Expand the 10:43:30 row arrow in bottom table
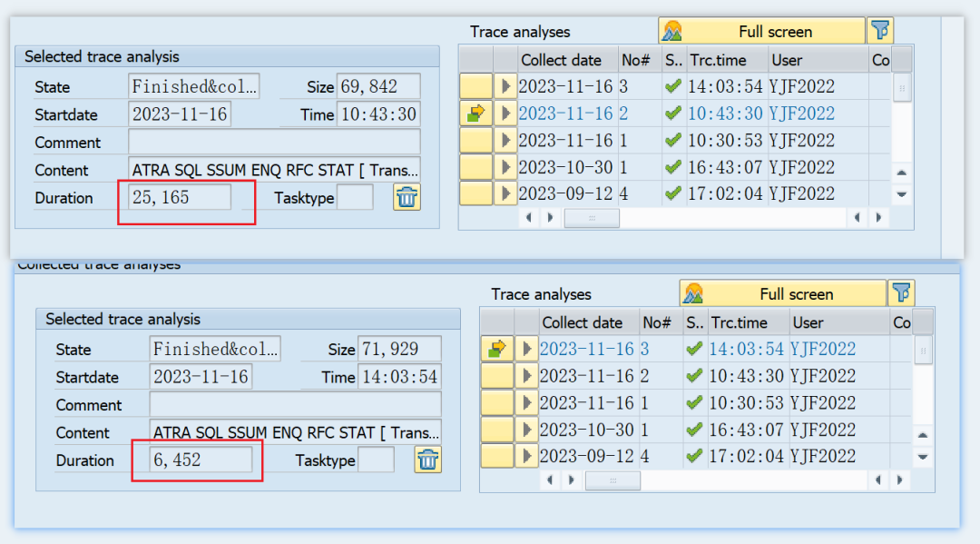 (527, 376)
